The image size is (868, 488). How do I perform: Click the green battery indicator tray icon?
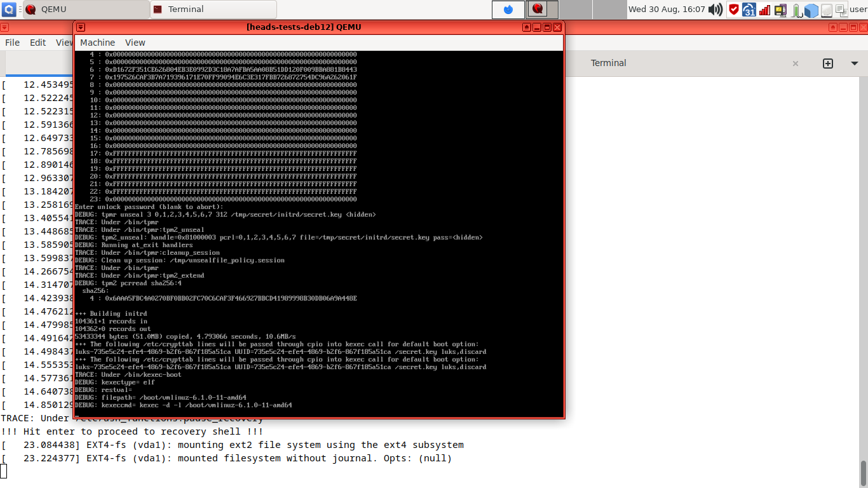(x=796, y=10)
